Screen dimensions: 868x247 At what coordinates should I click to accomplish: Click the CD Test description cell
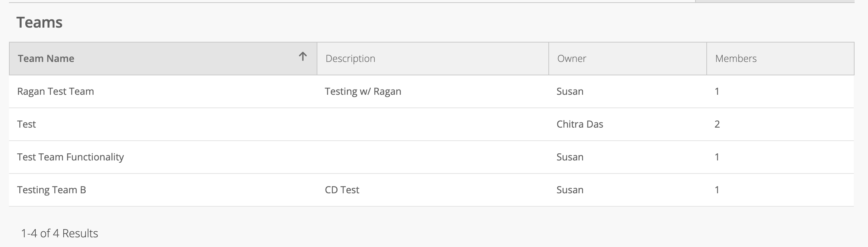[342, 190]
